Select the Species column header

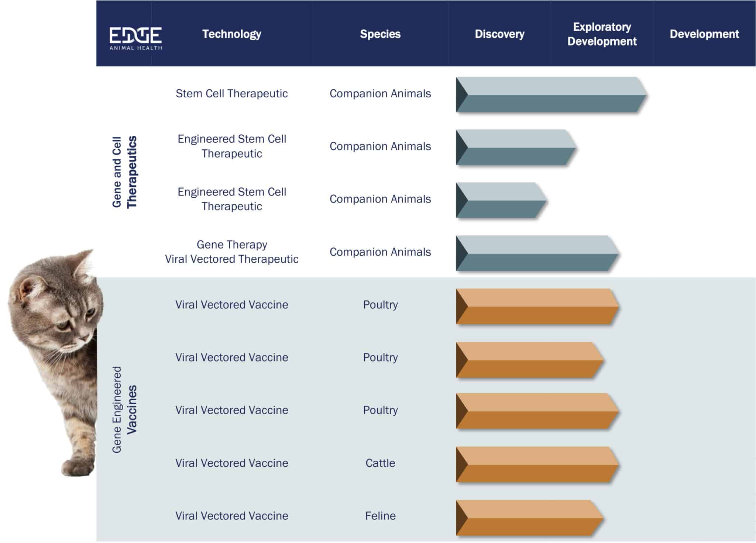pyautogui.click(x=380, y=34)
